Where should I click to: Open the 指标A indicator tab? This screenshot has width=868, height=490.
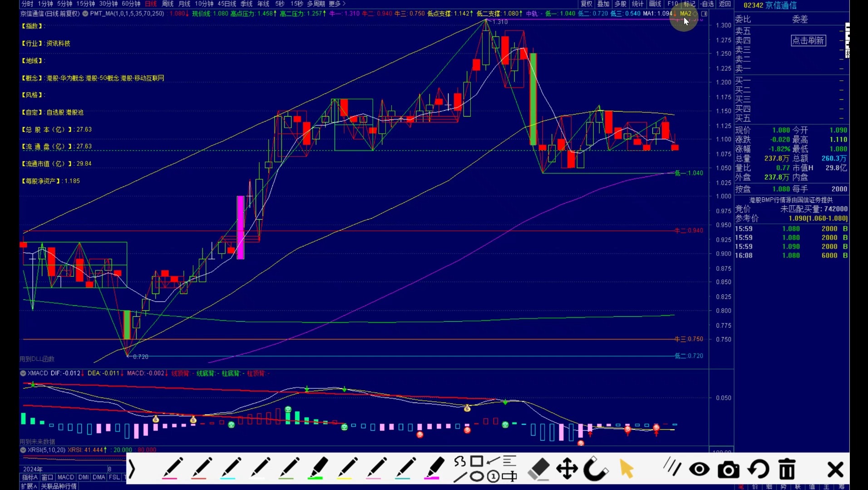30,477
